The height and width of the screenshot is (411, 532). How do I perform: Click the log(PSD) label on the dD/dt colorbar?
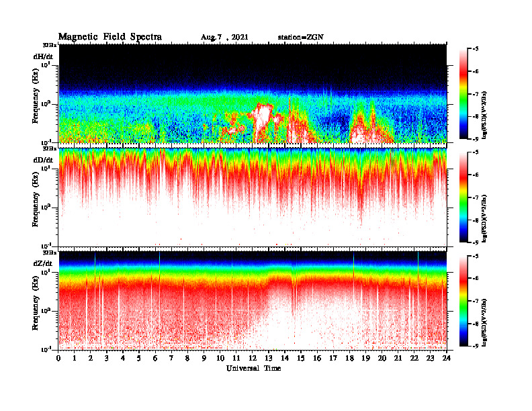click(x=484, y=218)
